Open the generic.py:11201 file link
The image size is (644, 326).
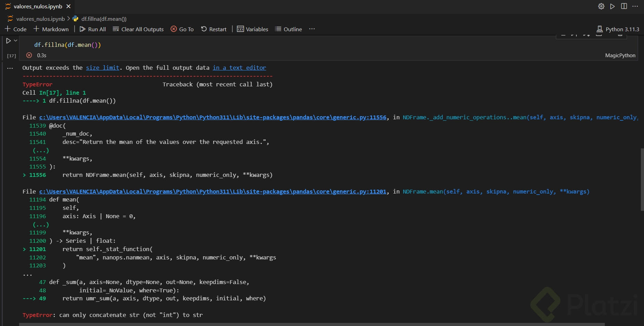tap(213, 191)
